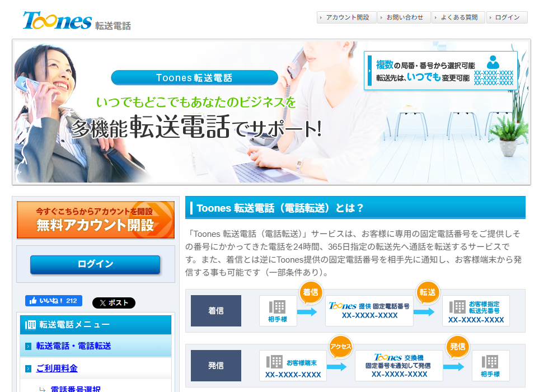Viewport: 539px width, 392px height.
Task: Open ログイン in top navigation
Action: (x=507, y=17)
